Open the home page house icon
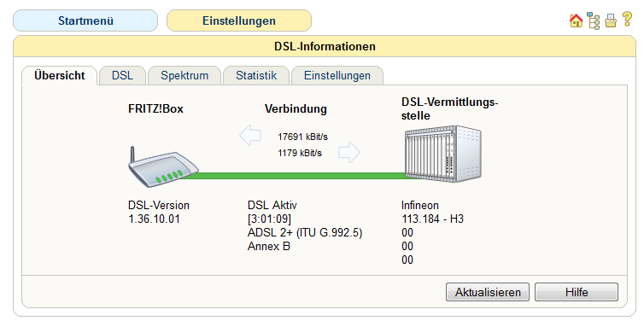This screenshot has width=644, height=321. pos(577,20)
